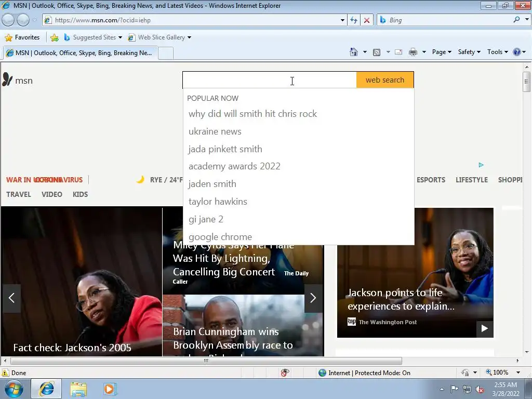
Task: Expand Suggested Sites dropdown
Action: (120, 37)
